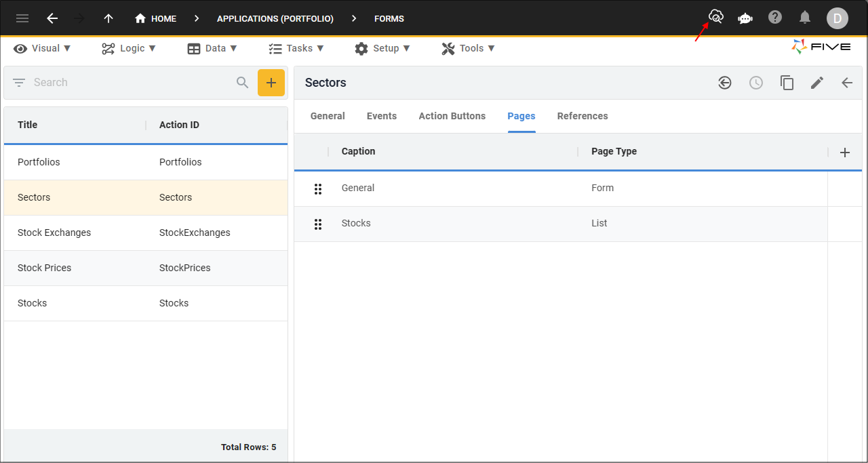Open the chatbot assistant icon
868x463 pixels.
click(745, 18)
